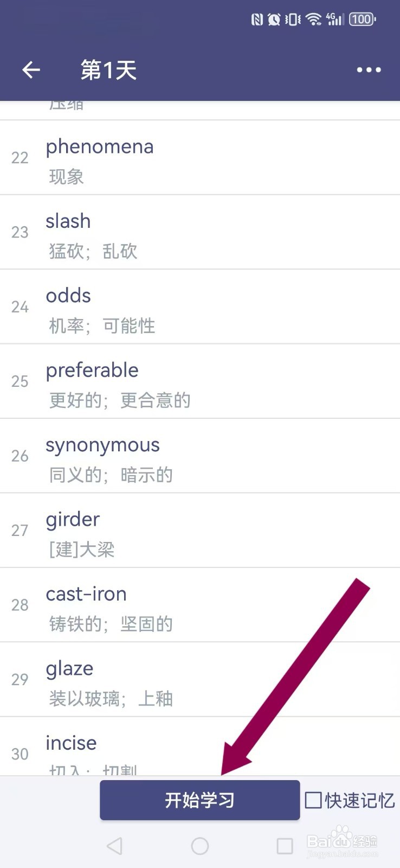Tap the Wi-Fi icon in status bar

click(313, 20)
